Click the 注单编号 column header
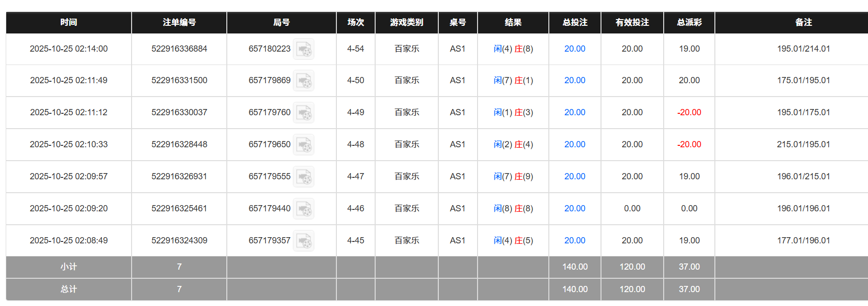This screenshot has width=868, height=306. coord(179,22)
